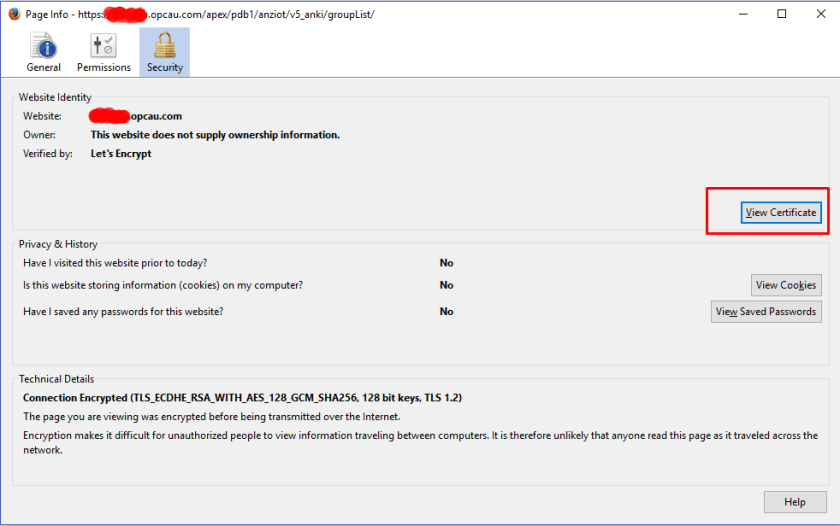
Task: Click the Help button
Action: coord(795,502)
